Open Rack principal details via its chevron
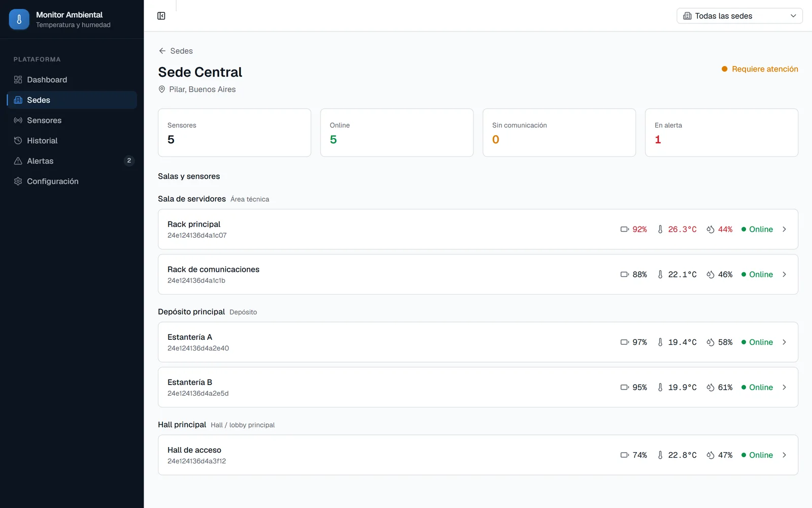 pyautogui.click(x=784, y=229)
